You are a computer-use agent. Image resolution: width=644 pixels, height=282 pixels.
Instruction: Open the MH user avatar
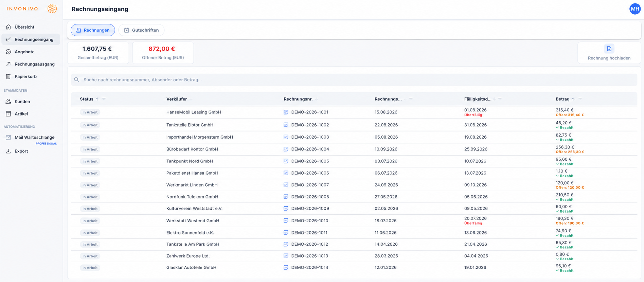(x=634, y=9)
